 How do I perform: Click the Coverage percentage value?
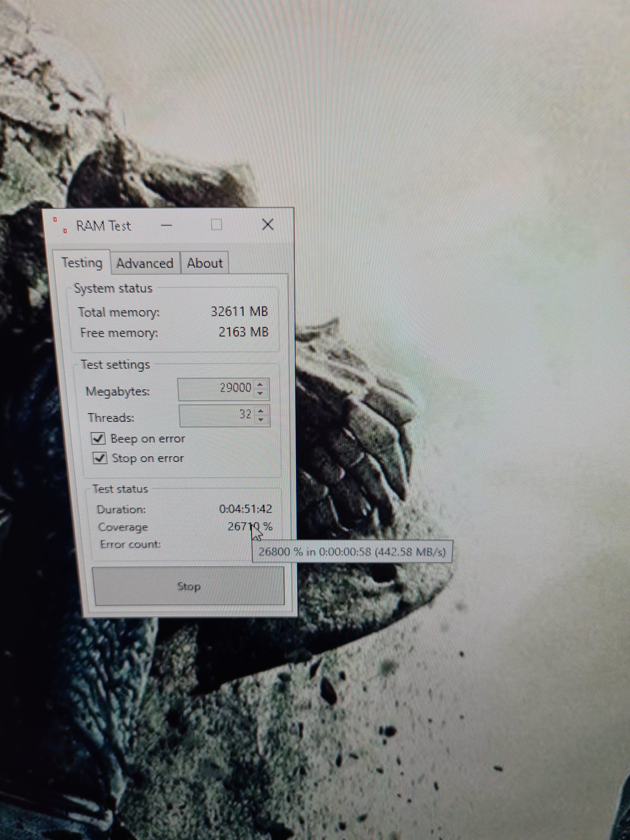(250, 526)
